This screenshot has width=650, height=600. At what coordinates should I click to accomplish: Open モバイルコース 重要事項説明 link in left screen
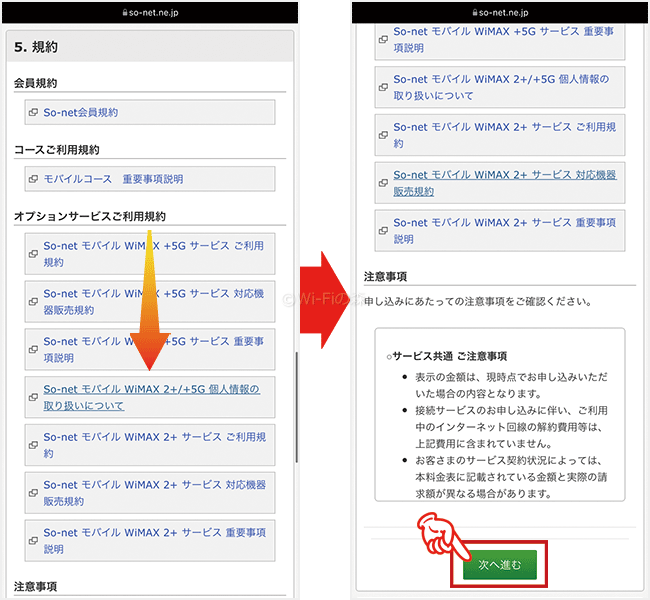tap(113, 179)
